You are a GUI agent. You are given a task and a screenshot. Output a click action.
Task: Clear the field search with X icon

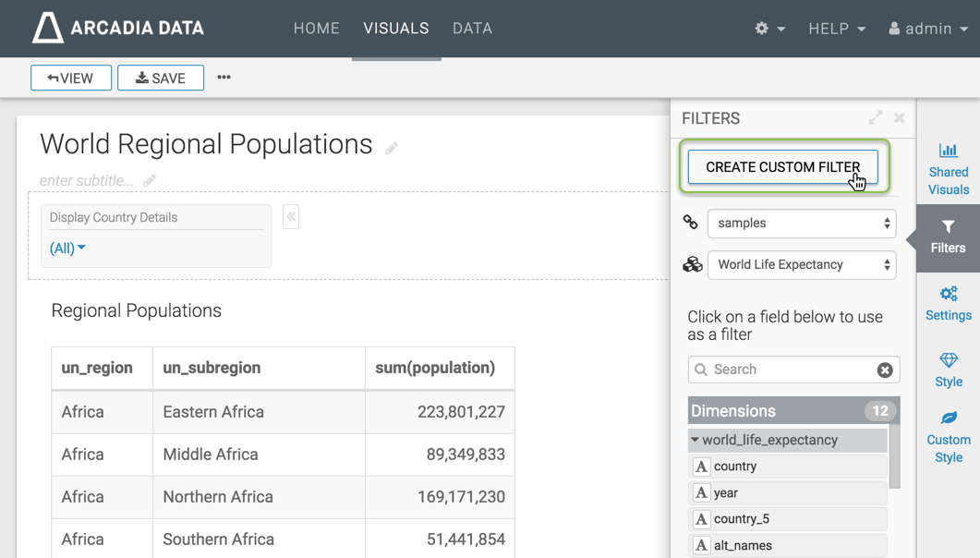click(884, 370)
